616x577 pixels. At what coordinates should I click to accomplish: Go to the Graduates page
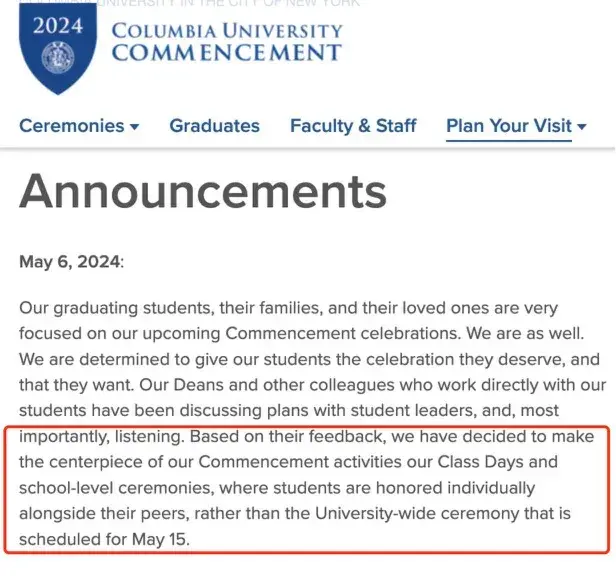pos(214,126)
